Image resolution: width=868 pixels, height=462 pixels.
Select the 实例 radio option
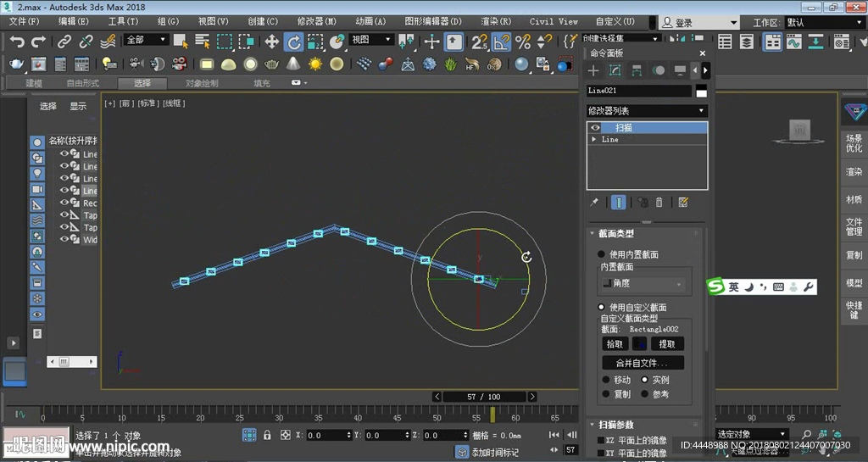pos(644,380)
